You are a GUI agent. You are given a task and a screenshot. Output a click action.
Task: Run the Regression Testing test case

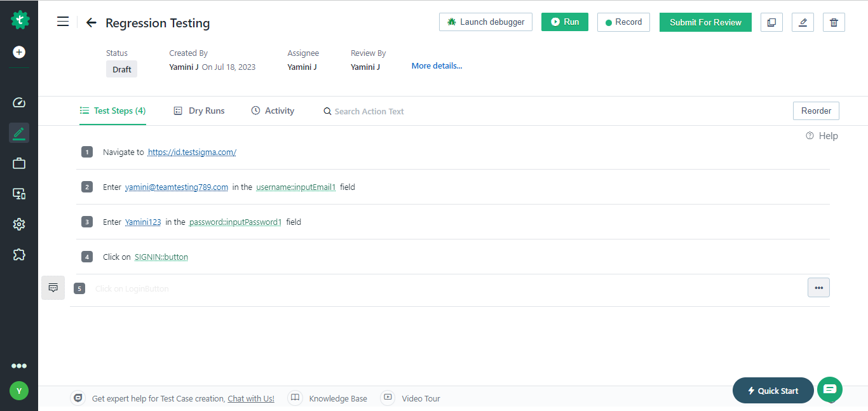[x=564, y=21]
